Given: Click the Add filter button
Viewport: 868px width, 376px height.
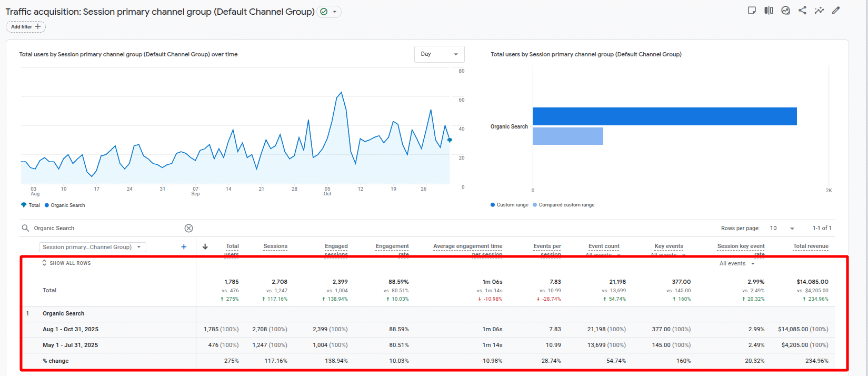Looking at the screenshot, I should click(x=26, y=27).
